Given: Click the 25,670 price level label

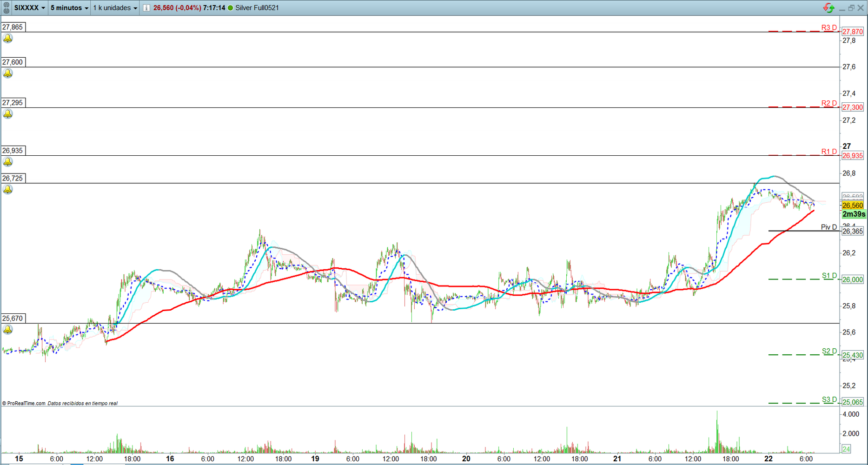Looking at the screenshot, I should 13,319.
